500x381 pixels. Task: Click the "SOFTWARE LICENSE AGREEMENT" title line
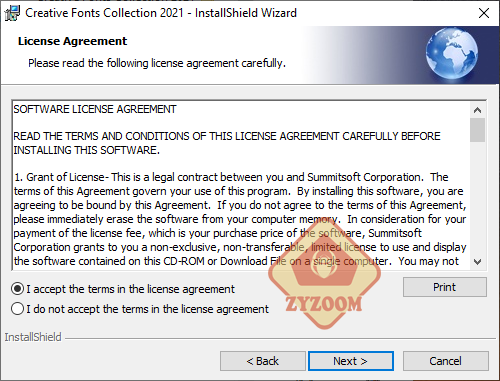(x=95, y=109)
